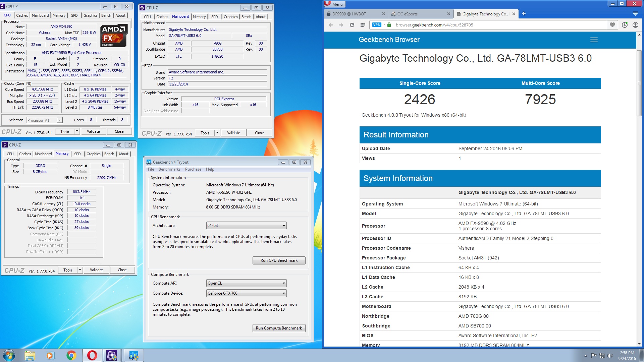Click the browser address bar URL
The width and height of the screenshot is (644, 362).
click(x=434, y=25)
